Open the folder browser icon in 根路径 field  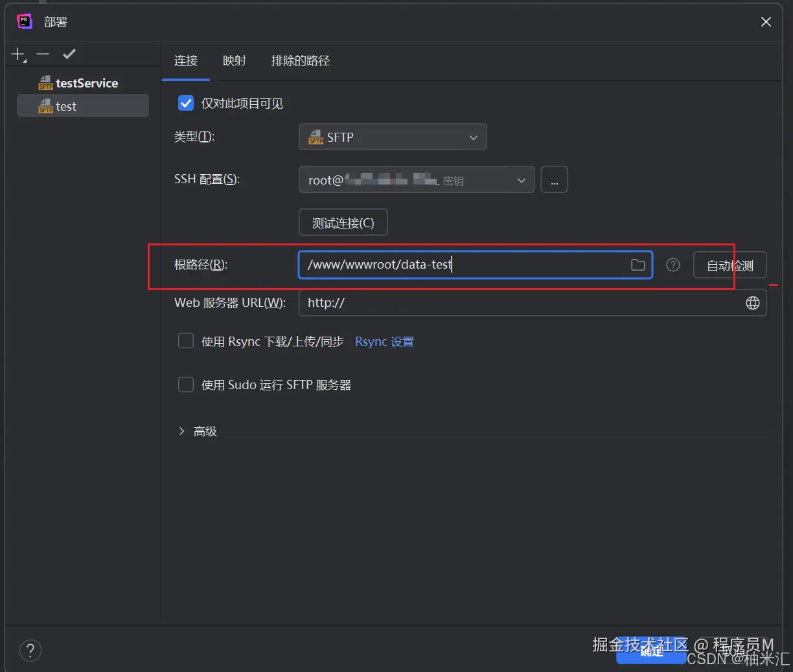tap(638, 265)
